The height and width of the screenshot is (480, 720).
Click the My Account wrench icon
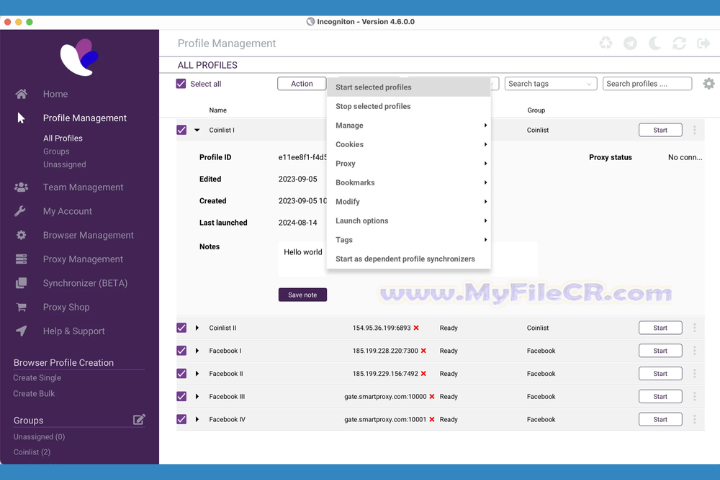pyautogui.click(x=20, y=211)
